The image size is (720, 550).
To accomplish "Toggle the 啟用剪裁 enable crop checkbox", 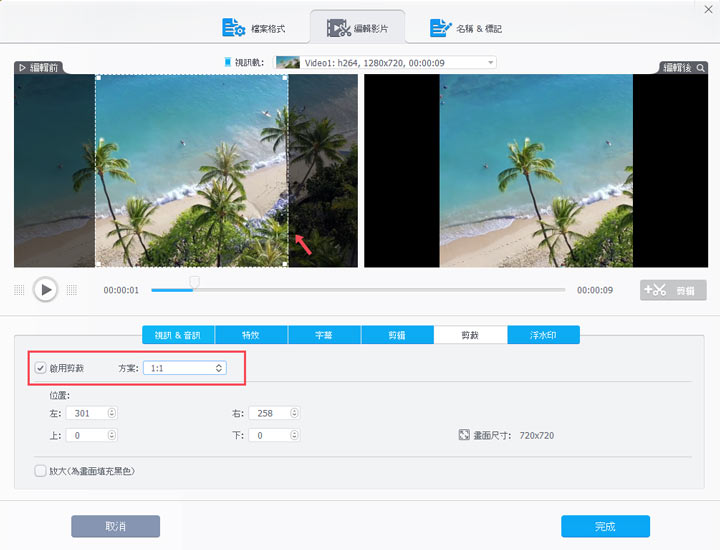I will (40, 368).
